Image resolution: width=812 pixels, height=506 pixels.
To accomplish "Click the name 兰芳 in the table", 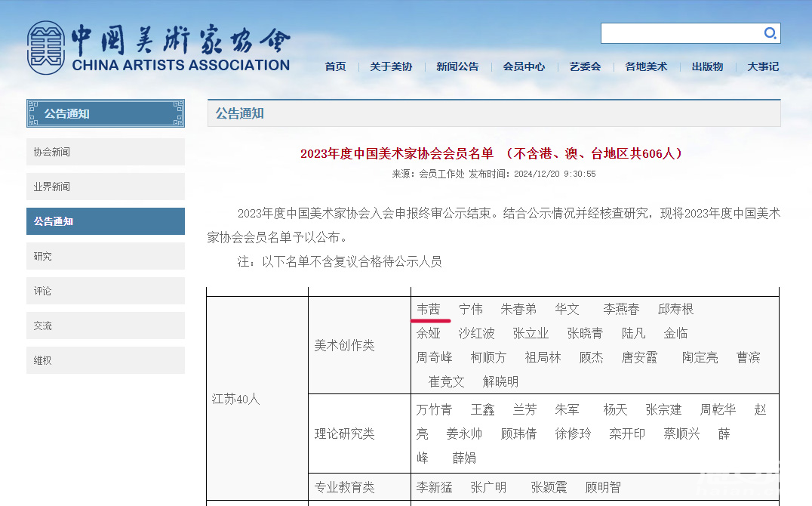I will coord(524,410).
